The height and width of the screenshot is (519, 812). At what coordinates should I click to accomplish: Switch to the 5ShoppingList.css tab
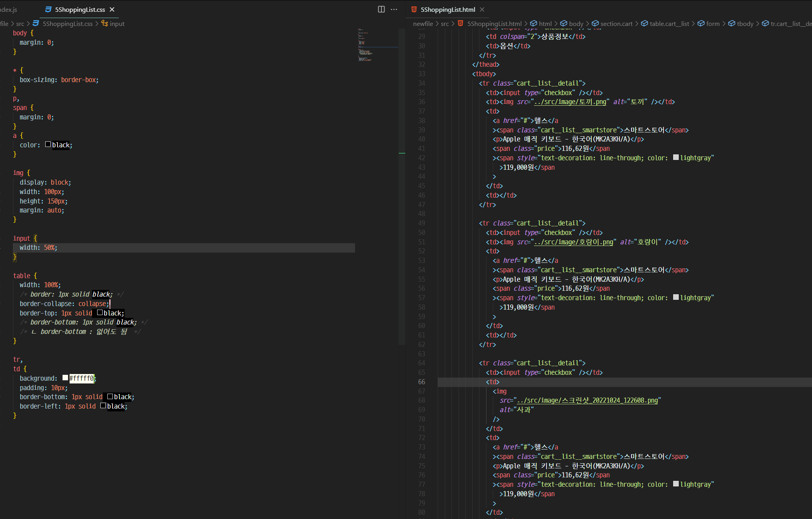[x=80, y=9]
